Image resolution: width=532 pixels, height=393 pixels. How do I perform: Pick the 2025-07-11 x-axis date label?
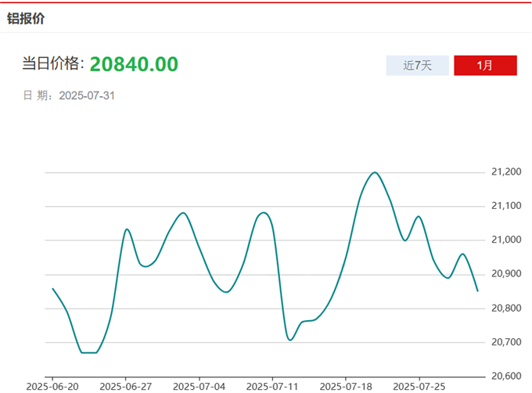272,387
